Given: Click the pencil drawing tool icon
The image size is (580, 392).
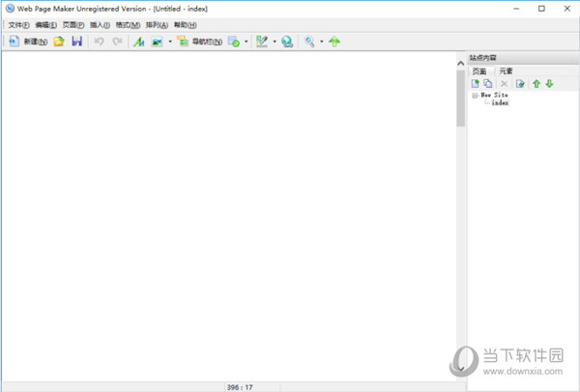Looking at the screenshot, I should pyautogui.click(x=262, y=42).
